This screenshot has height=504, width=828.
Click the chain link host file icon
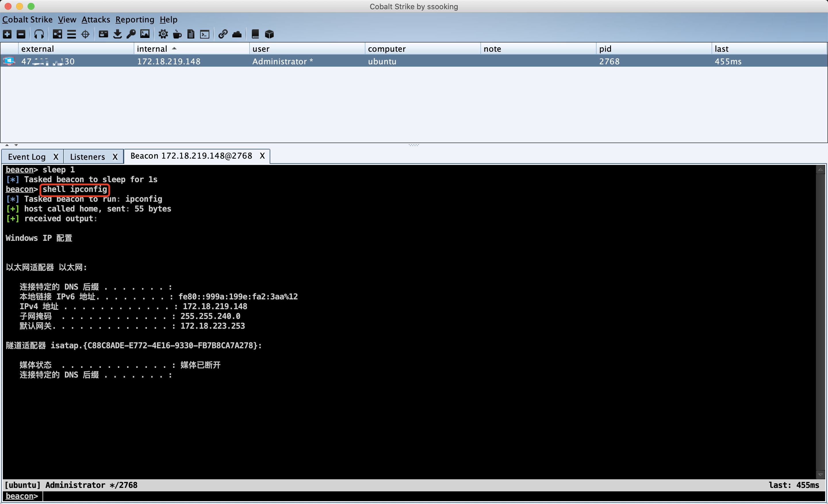223,34
